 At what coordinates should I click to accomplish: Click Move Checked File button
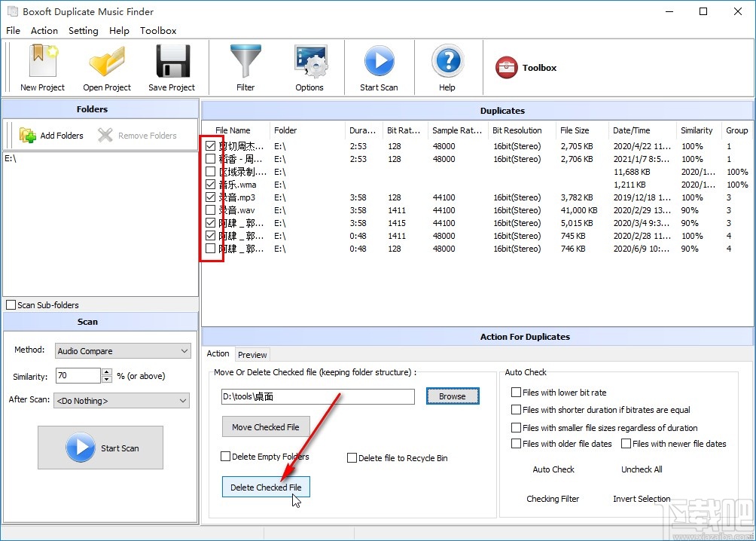[266, 427]
